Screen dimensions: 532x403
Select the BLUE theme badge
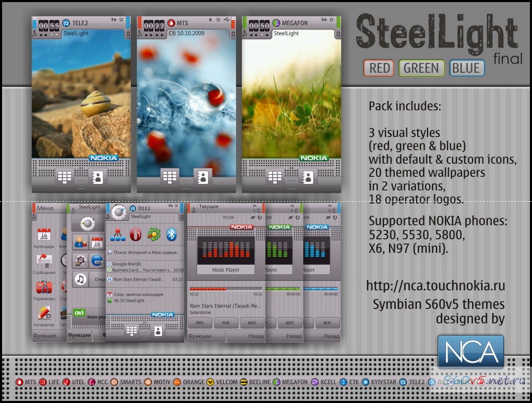click(467, 68)
